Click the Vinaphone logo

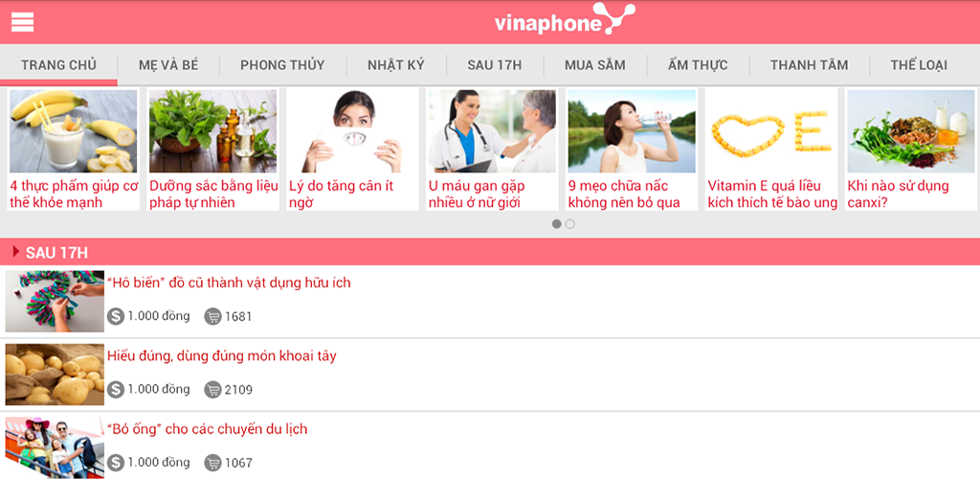pyautogui.click(x=565, y=19)
